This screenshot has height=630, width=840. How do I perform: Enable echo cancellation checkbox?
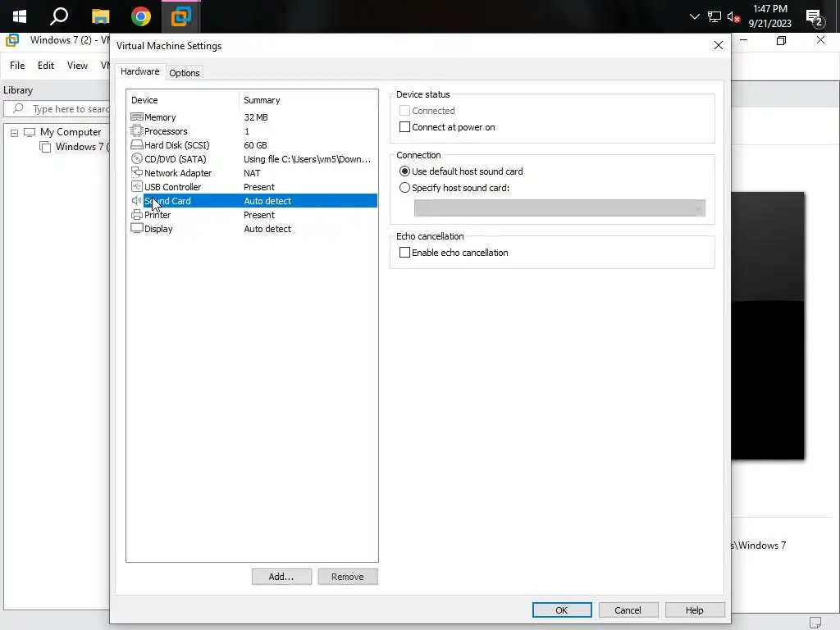(x=404, y=253)
